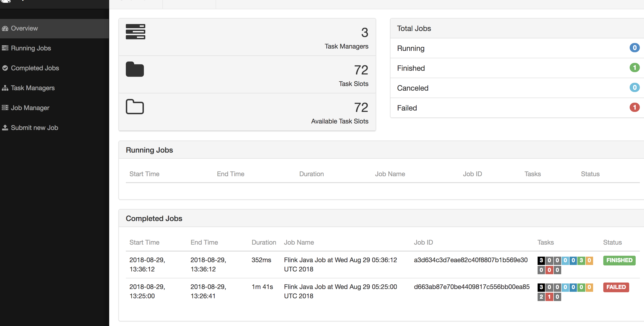Click Job ID header in Running Jobs table

coord(472,174)
